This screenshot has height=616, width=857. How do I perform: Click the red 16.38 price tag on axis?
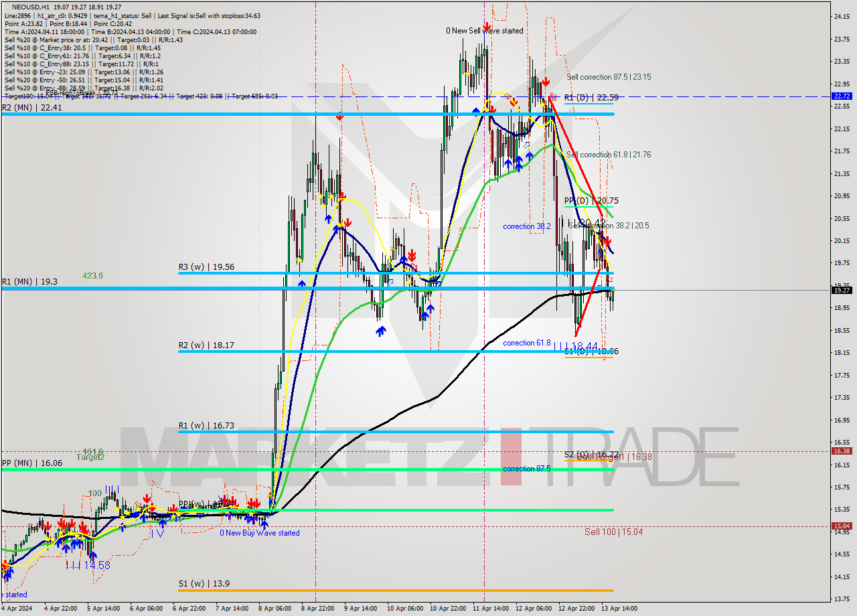click(842, 451)
